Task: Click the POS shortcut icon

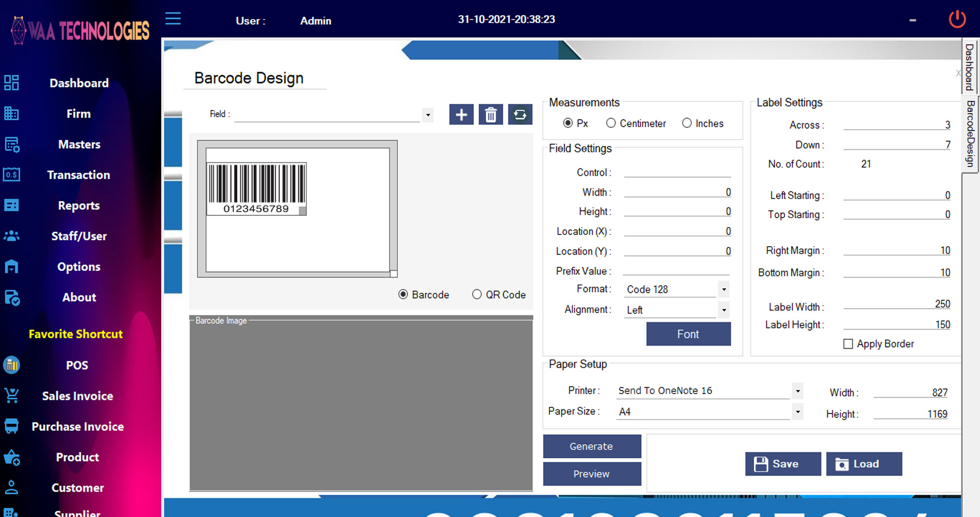Action: 12,365
